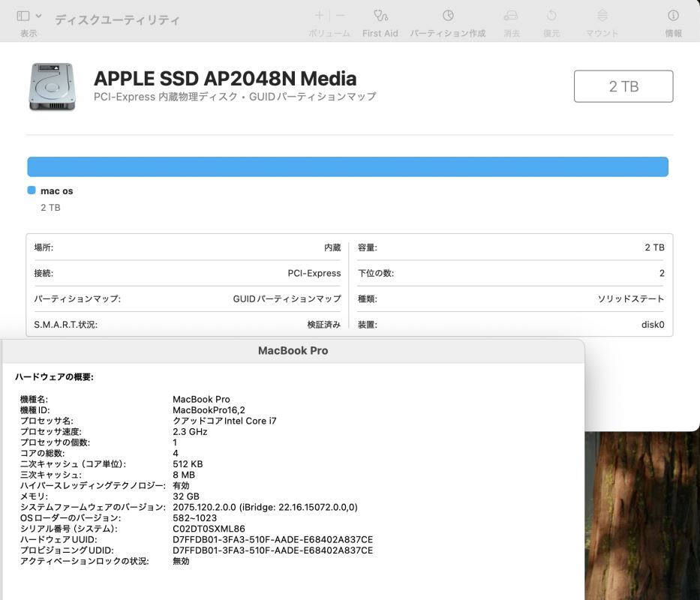Click the MacBook Pro window title bar
The height and width of the screenshot is (600, 700).
coord(293,349)
